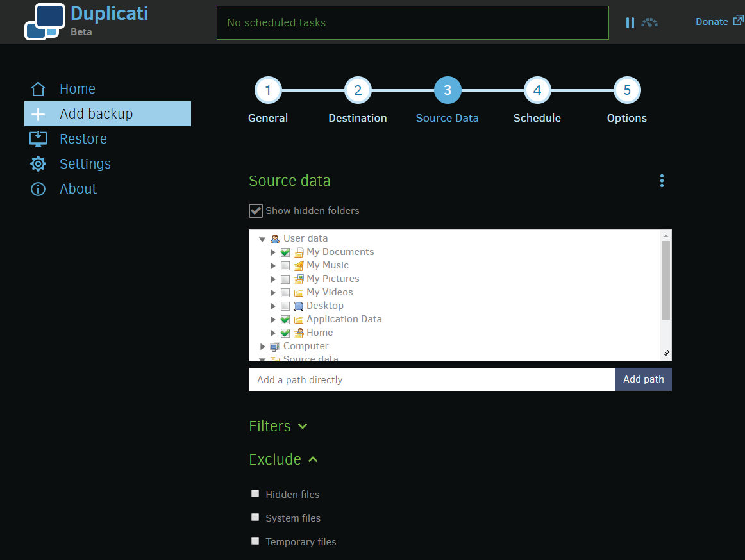Enable the Temporary files exclude option
The width and height of the screenshot is (745, 560).
255,541
